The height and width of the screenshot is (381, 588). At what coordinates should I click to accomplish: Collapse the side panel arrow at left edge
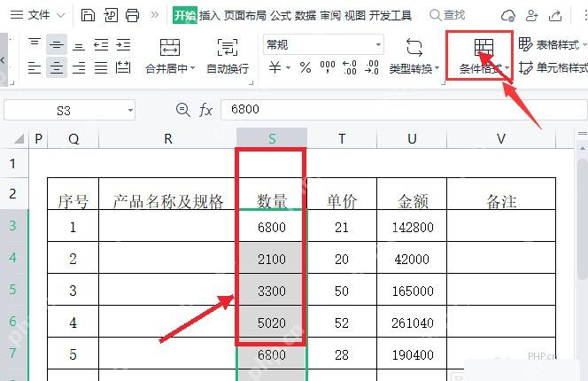click(x=3, y=60)
